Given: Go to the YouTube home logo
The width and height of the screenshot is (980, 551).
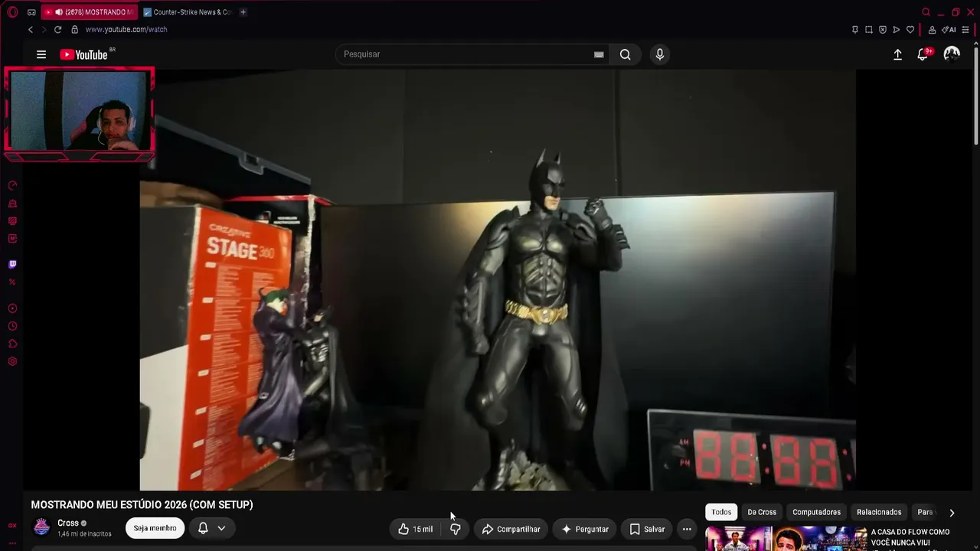Looking at the screenshot, I should pyautogui.click(x=84, y=54).
